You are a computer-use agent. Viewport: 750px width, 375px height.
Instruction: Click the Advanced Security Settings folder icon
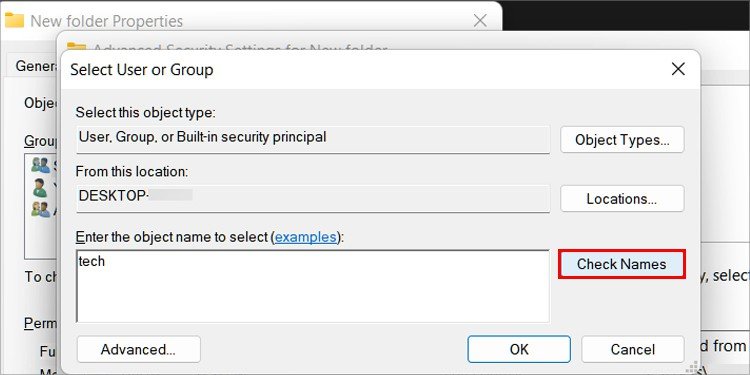click(x=77, y=46)
